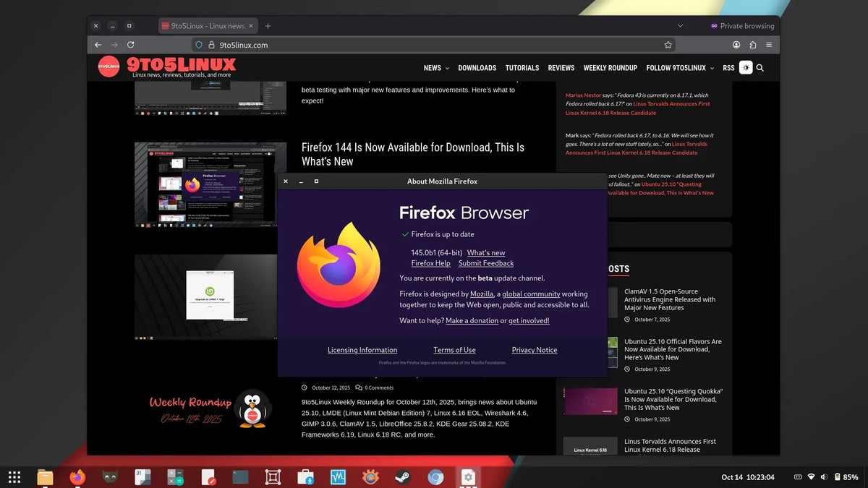Toggle the site theme with the sun icon
868x488 pixels.
pos(746,67)
